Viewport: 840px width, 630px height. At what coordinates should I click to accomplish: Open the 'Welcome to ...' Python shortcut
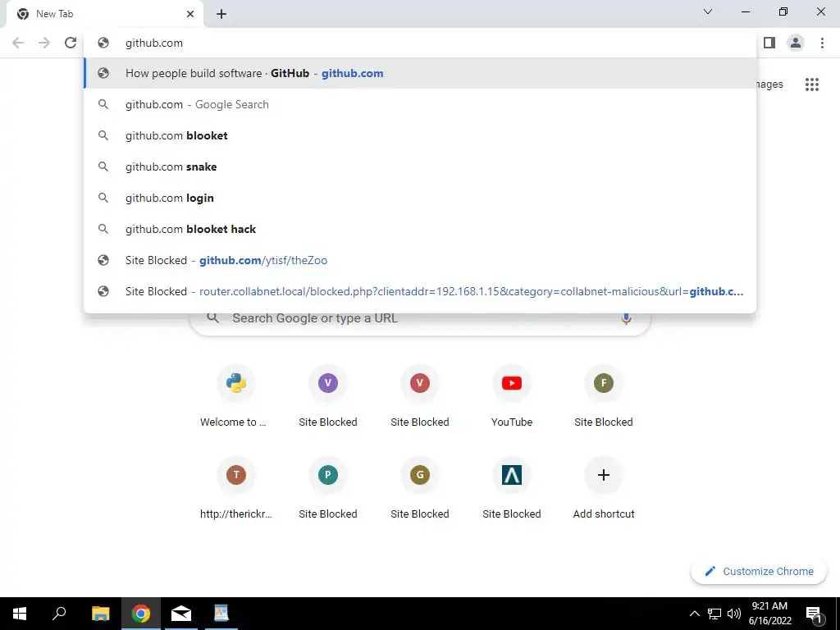(x=235, y=396)
